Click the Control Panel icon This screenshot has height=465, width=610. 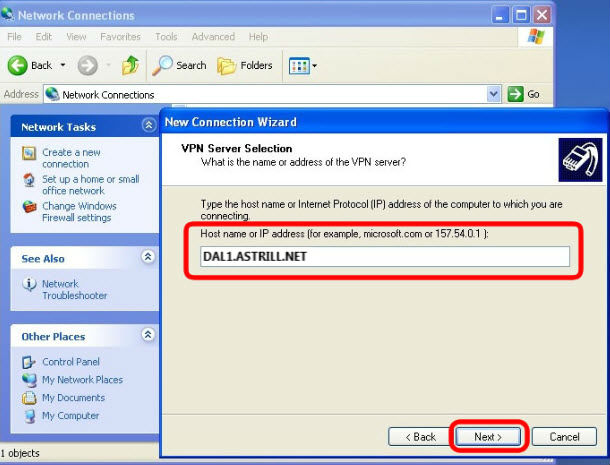point(29,362)
